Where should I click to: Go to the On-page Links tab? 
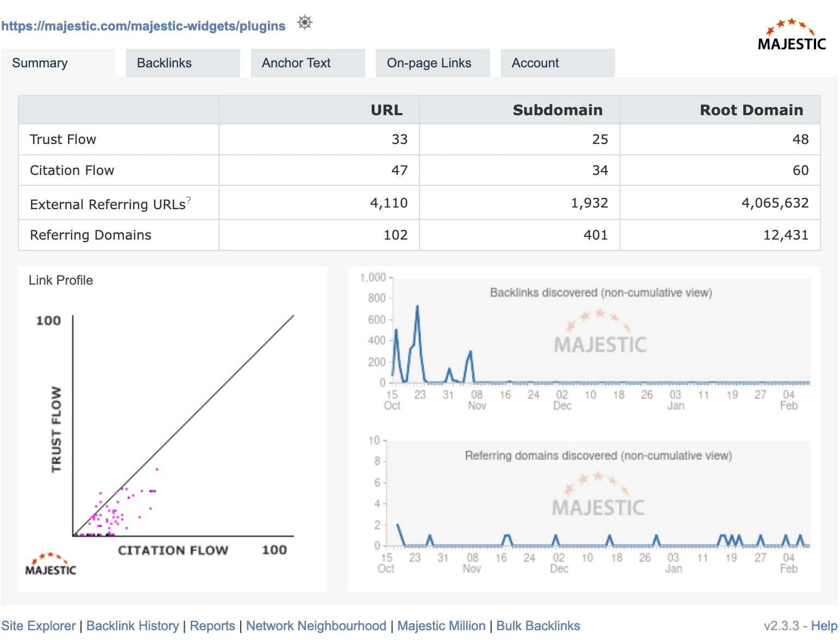pos(433,63)
